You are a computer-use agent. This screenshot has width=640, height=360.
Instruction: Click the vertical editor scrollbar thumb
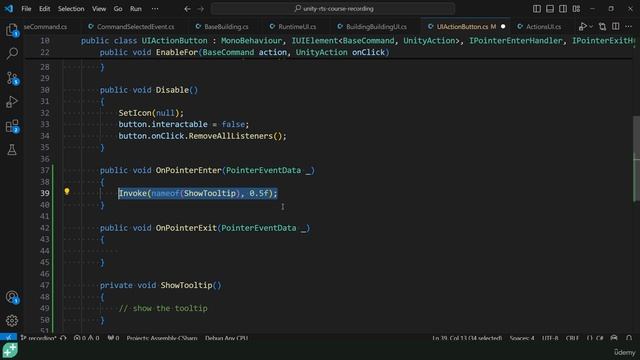click(636, 158)
